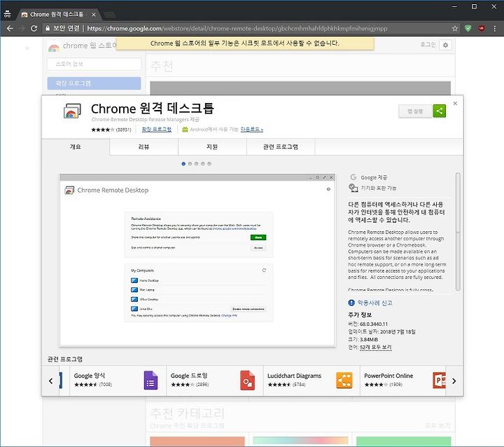Click the 앱 실행 launch button
Viewport: 504px width, 447px height.
(x=415, y=111)
